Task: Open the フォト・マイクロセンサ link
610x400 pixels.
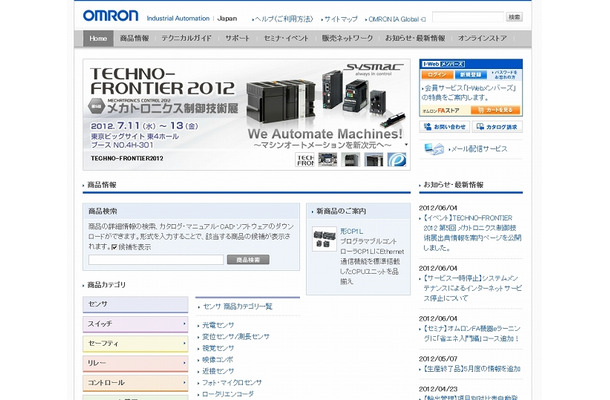Action: tap(232, 383)
